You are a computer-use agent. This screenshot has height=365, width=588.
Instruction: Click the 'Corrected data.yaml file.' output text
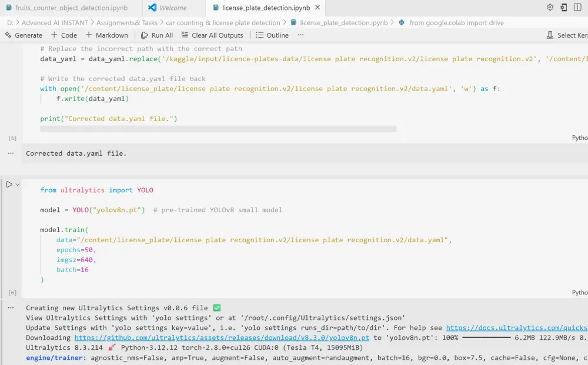click(x=76, y=153)
